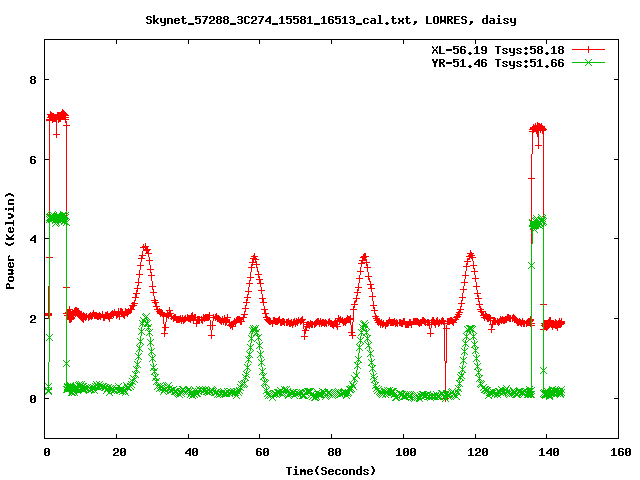The height and width of the screenshot is (480, 640).
Task: Click the green calibration plateau near 137 seconds
Action: (538, 223)
